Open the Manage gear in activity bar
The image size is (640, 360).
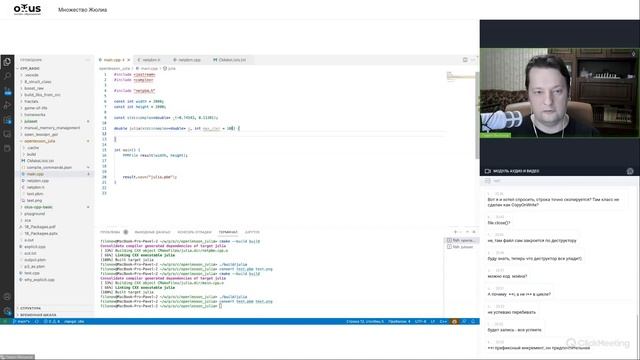click(x=7, y=311)
